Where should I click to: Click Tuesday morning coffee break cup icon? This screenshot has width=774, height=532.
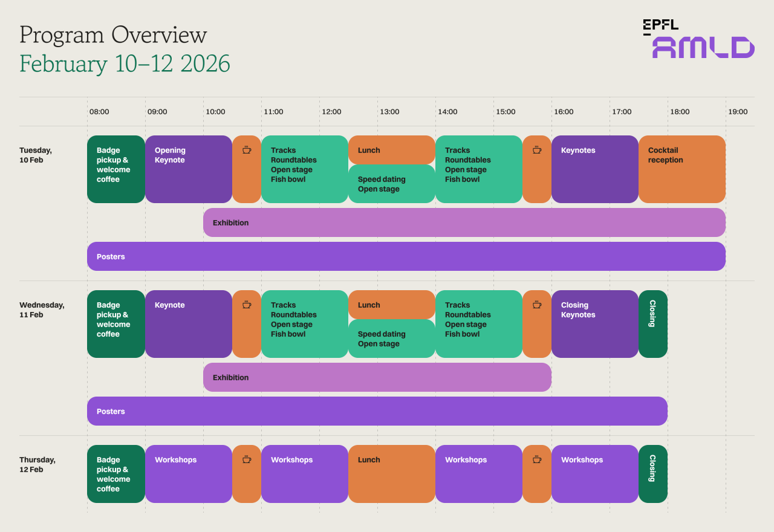(247, 150)
